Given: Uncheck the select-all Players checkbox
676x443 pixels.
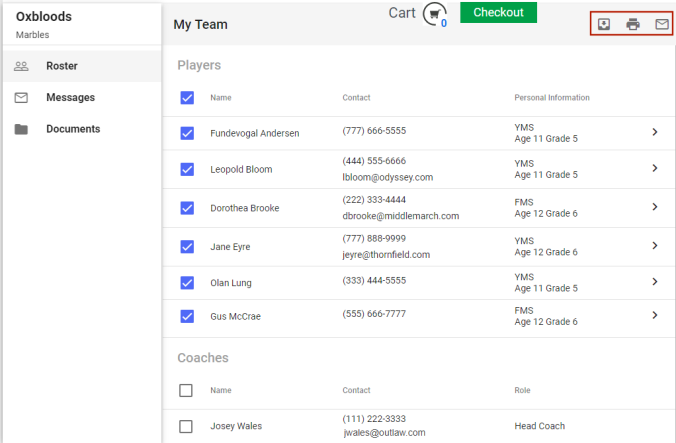Looking at the screenshot, I should coord(186,98).
